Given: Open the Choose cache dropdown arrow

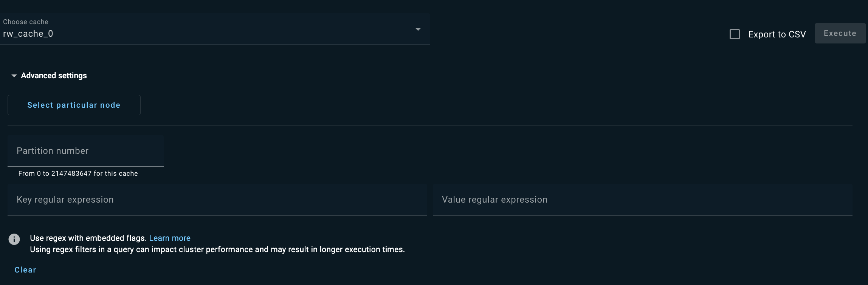Looking at the screenshot, I should [x=418, y=29].
